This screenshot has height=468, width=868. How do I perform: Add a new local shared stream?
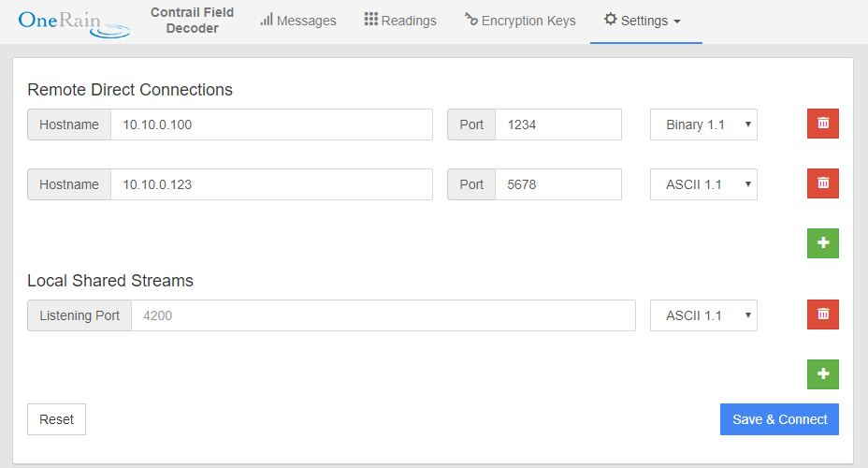823,374
